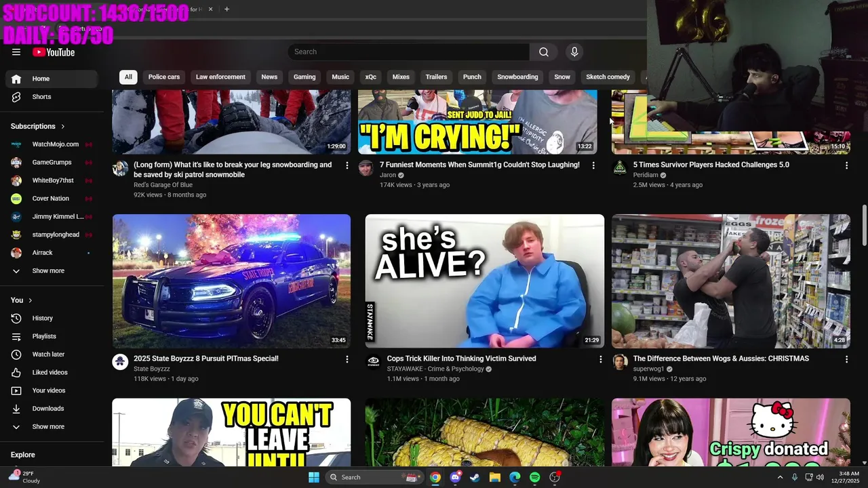Click STAYAWAKE channel avatar
Image resolution: width=868 pixels, height=488 pixels.
click(374, 361)
